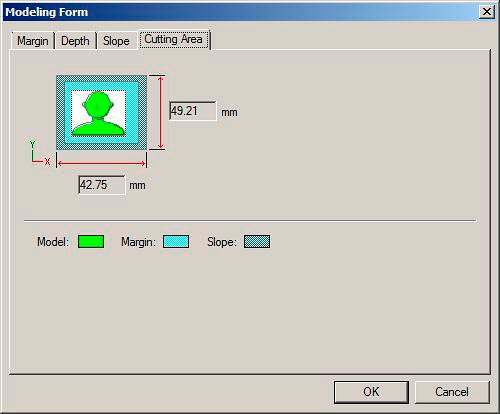500x414 pixels.
Task: Click the width field showing 42.75
Action: coord(102,185)
